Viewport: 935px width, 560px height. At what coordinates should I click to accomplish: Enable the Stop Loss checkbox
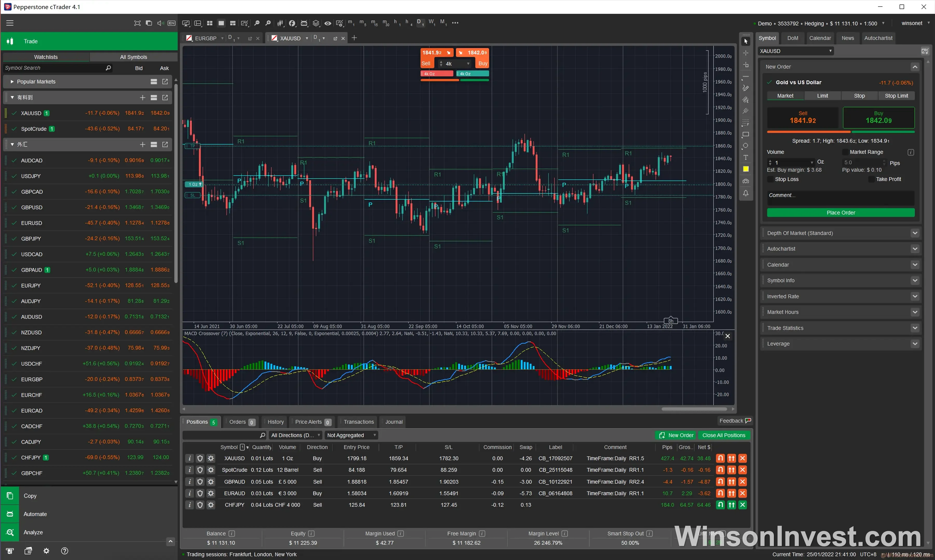(770, 179)
